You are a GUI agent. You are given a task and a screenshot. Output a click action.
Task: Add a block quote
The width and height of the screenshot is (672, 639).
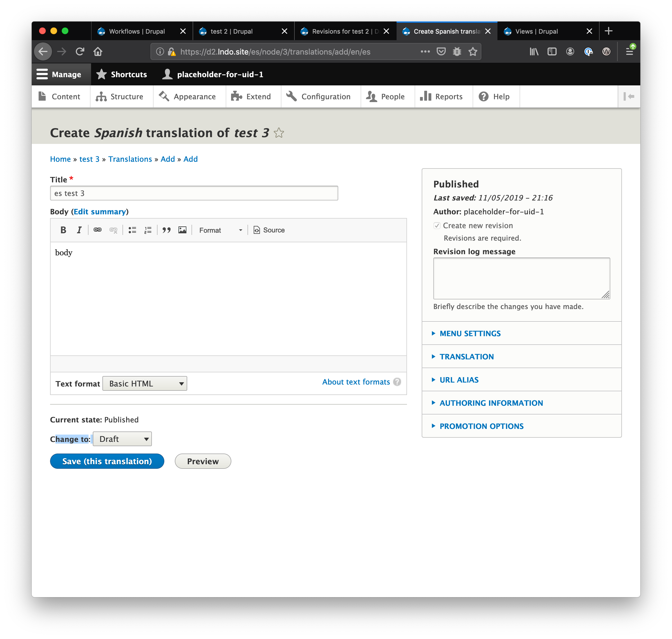(166, 230)
